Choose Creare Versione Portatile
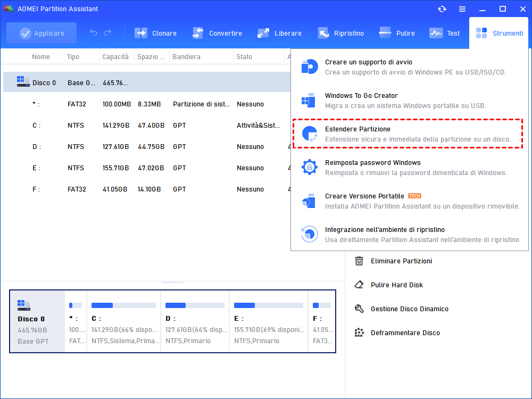The width and height of the screenshot is (532, 399). 410,201
